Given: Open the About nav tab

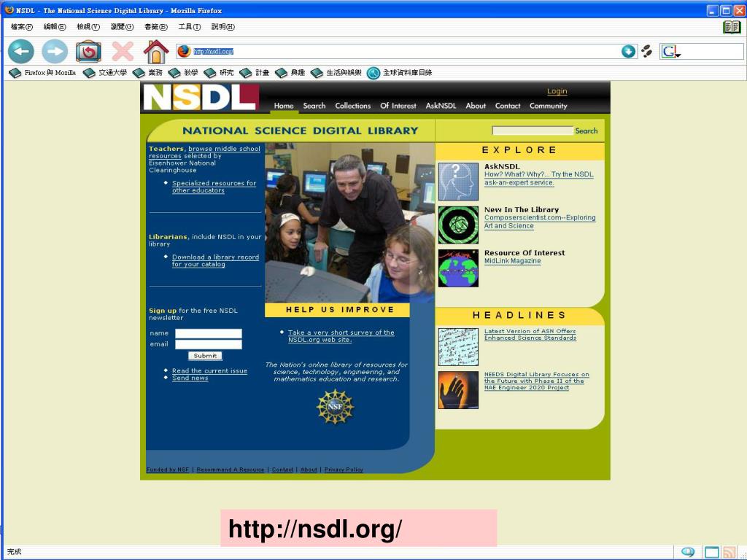Looking at the screenshot, I should [476, 106].
